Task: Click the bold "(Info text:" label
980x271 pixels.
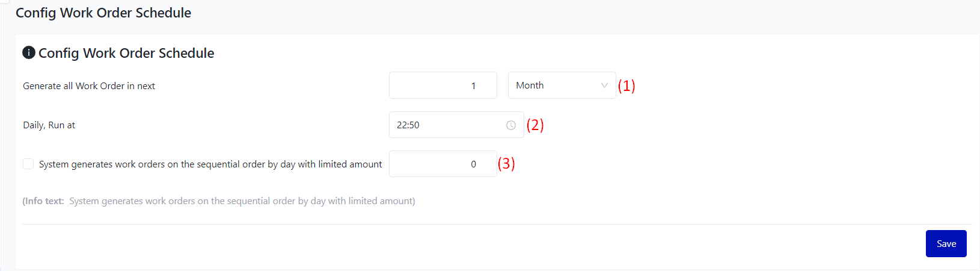Action: coord(43,201)
